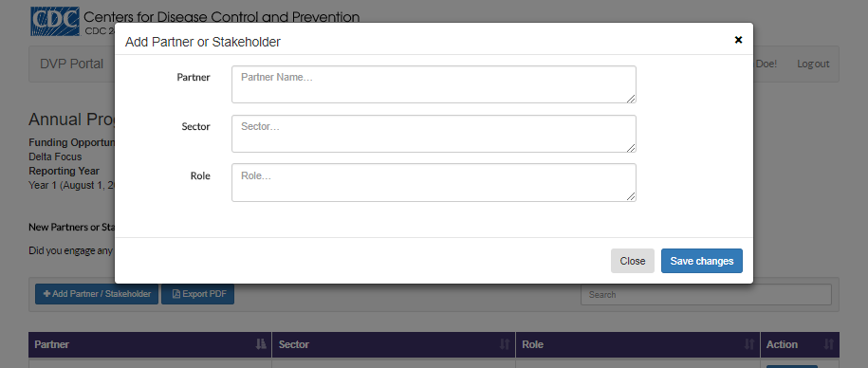Save changes in the dialog

pyautogui.click(x=701, y=261)
